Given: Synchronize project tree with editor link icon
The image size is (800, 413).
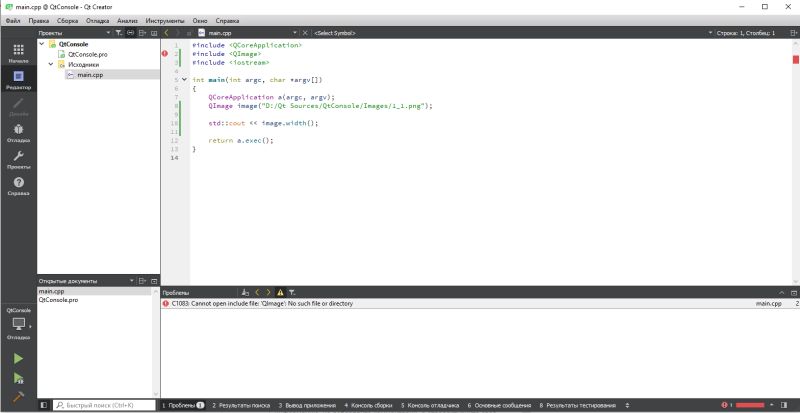Looking at the screenshot, I should pyautogui.click(x=130, y=33).
